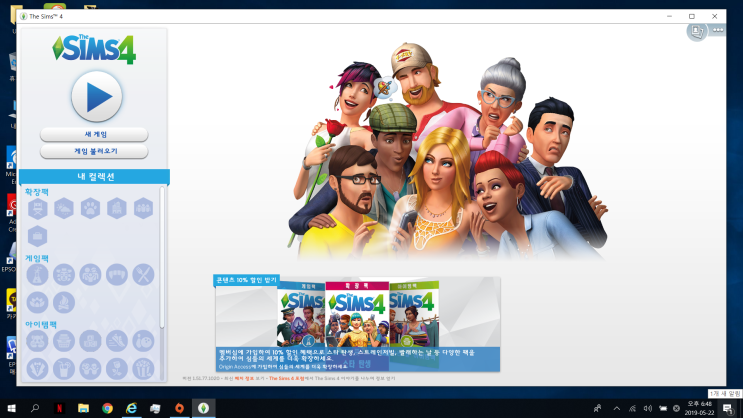Open the vampire fangs game pack icon
The image size is (743, 418).
click(117, 275)
